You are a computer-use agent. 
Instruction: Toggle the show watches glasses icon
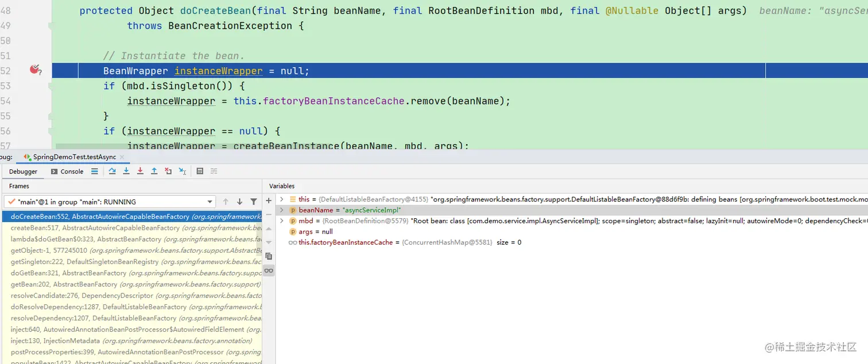tap(269, 270)
